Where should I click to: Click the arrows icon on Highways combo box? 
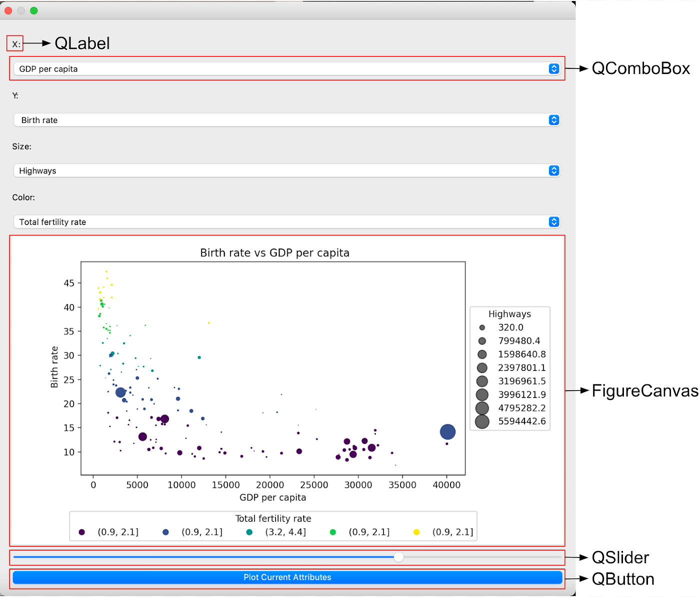coord(553,170)
